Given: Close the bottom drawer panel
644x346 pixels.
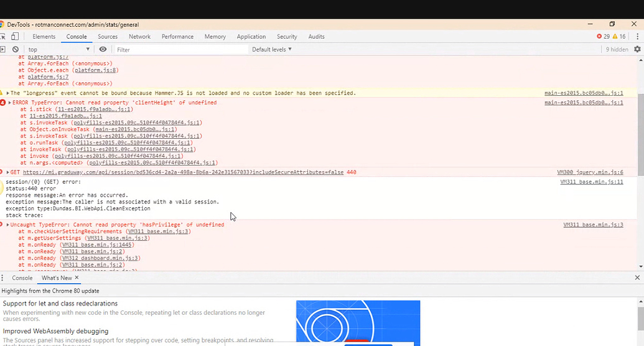Looking at the screenshot, I should pos(637,278).
